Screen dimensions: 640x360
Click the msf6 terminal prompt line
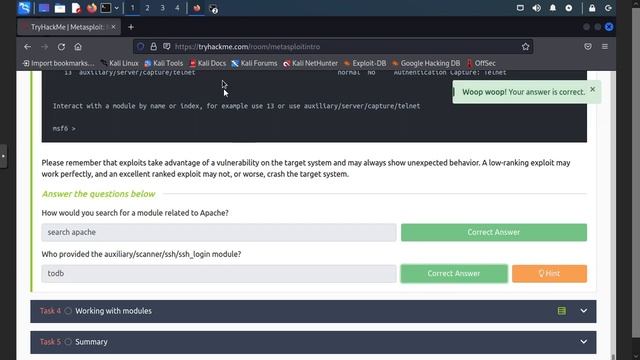pyautogui.click(x=64, y=129)
